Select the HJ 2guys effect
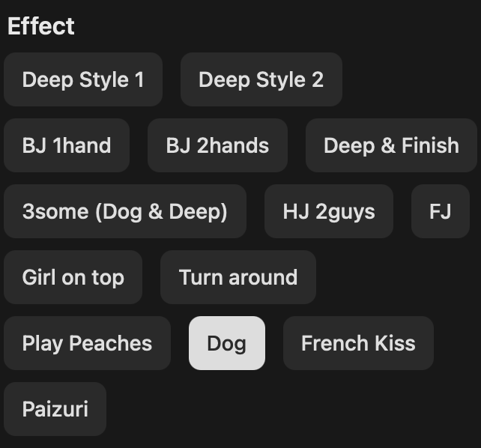This screenshot has width=481, height=448. (x=329, y=211)
